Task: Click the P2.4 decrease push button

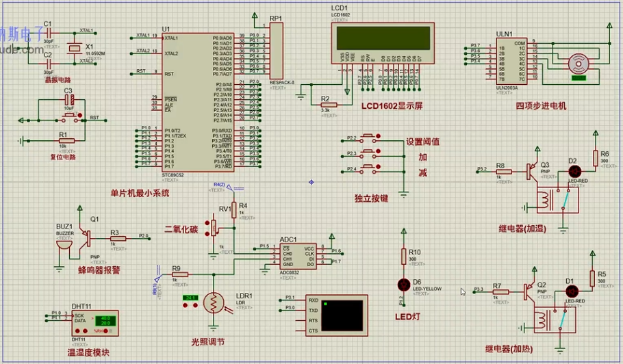Action: pyautogui.click(x=368, y=169)
